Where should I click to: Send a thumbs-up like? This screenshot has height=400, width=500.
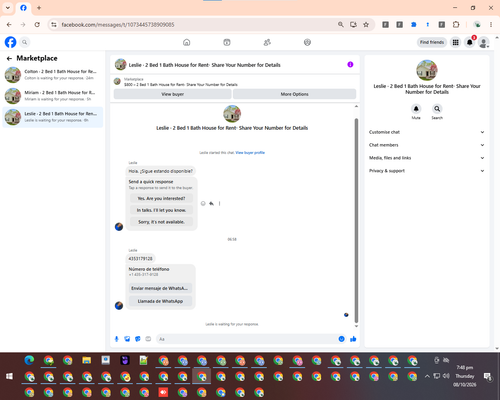(x=353, y=339)
